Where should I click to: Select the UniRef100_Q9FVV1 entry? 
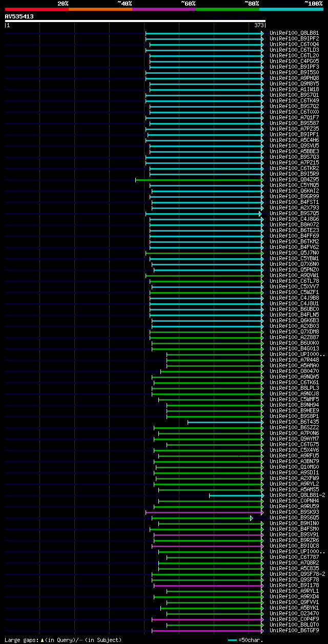click(x=294, y=603)
